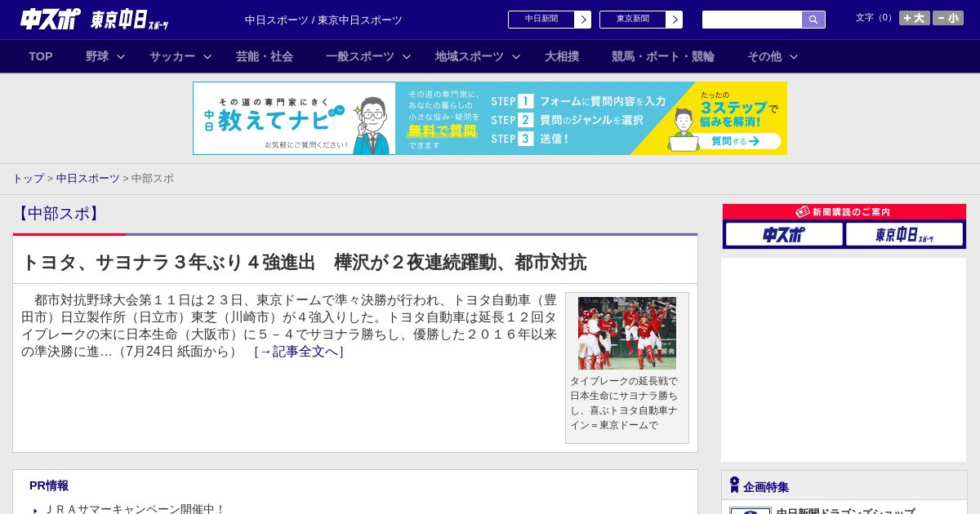The width and height of the screenshot is (980, 514).
Task: Open the 東京新聞 link button
Action: [x=633, y=19]
